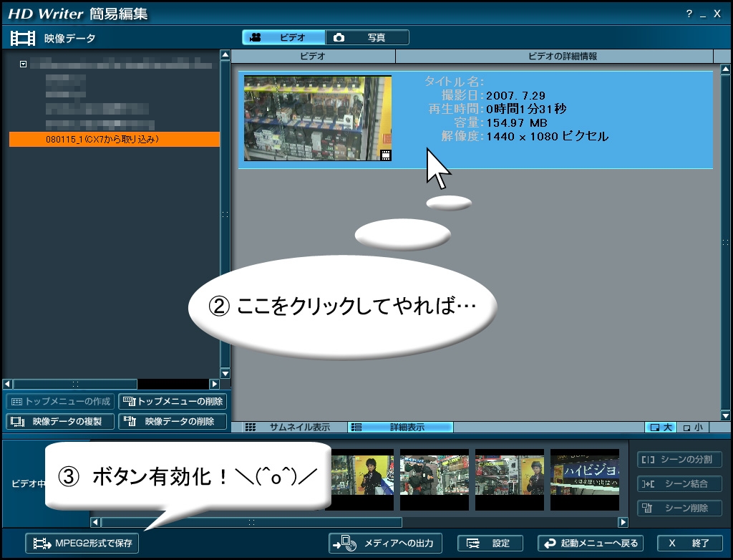Click the split icon on シーンの分割
733x560 pixels.
648,460
